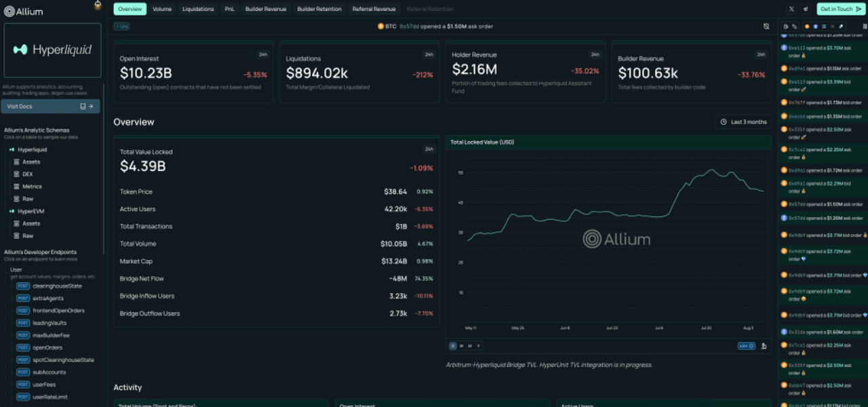Click the lamp icon beside Allium header
The height and width of the screenshot is (407, 868).
coord(98,5)
